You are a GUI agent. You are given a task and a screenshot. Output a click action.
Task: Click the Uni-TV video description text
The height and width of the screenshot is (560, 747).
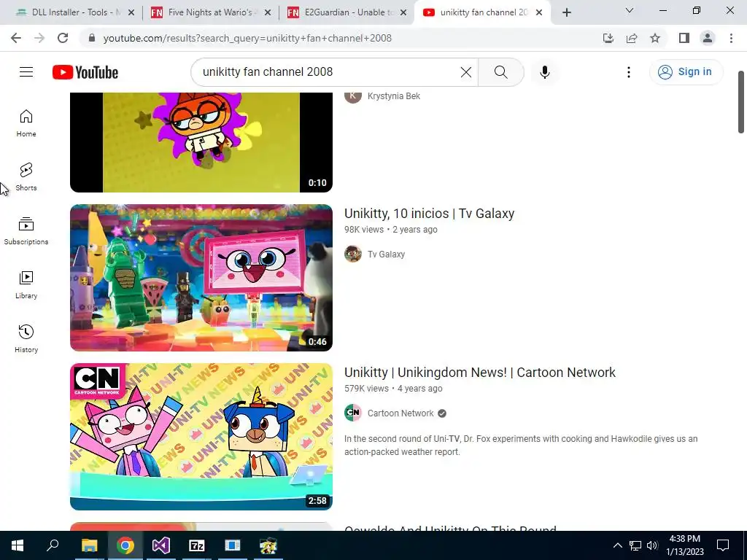[521, 446]
